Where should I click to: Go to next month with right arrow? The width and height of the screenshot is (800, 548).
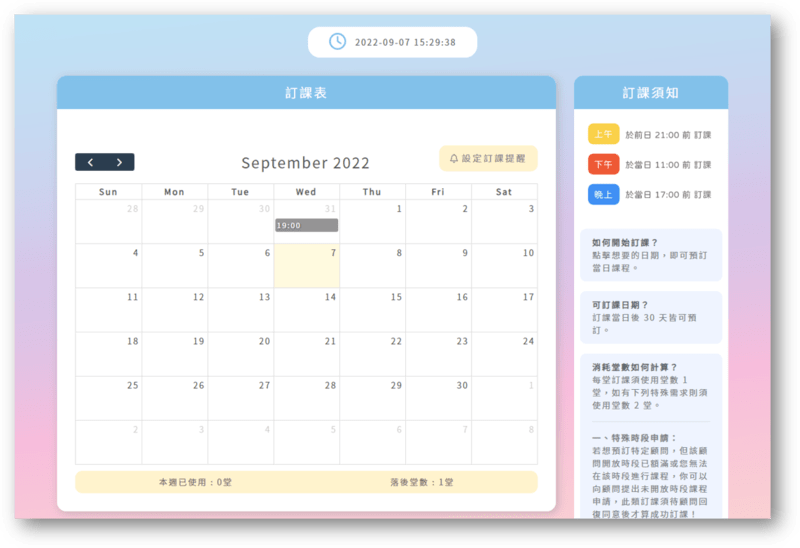[x=120, y=162]
